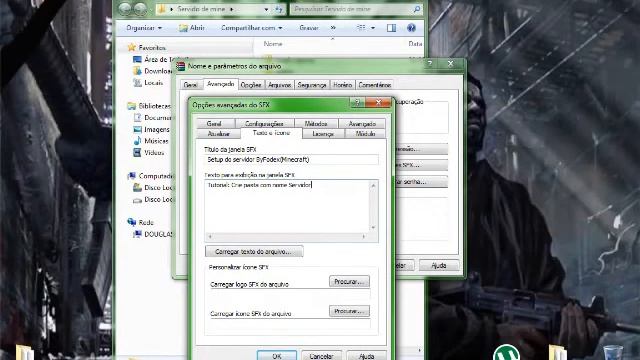Open the Documentos library in the sidebar
Viewport: 640px width, 360px height.
[153, 118]
